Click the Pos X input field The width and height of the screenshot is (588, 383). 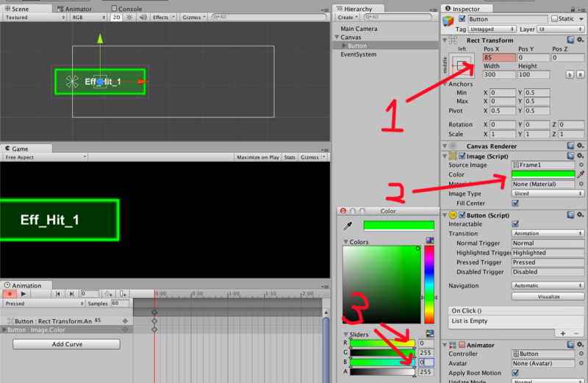click(x=499, y=57)
